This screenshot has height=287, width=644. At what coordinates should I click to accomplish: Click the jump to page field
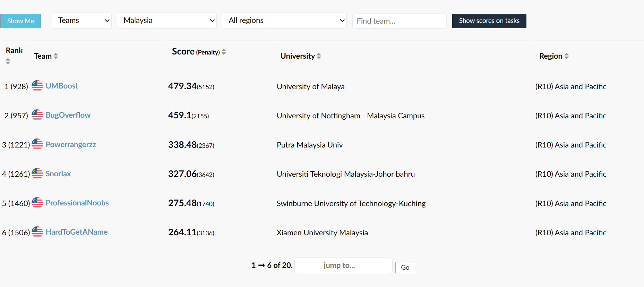click(x=343, y=265)
